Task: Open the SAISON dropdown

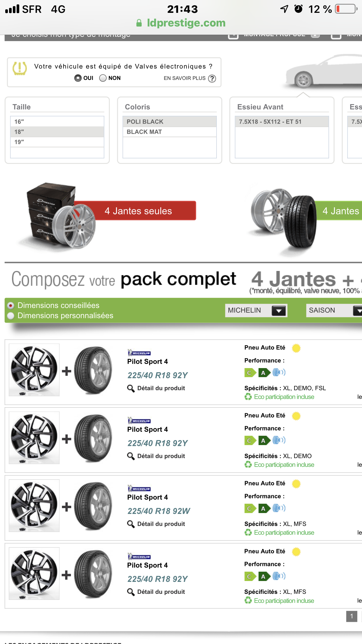Action: [x=334, y=310]
